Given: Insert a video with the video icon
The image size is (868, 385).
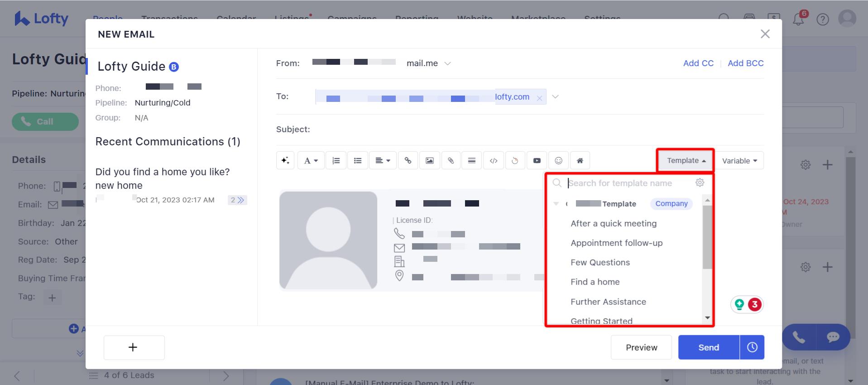Looking at the screenshot, I should tap(537, 160).
